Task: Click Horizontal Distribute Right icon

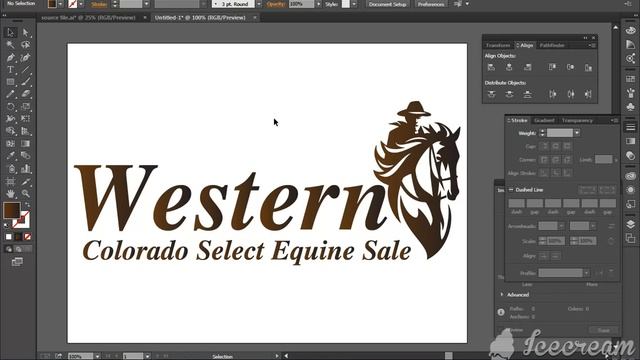Action: point(588,94)
